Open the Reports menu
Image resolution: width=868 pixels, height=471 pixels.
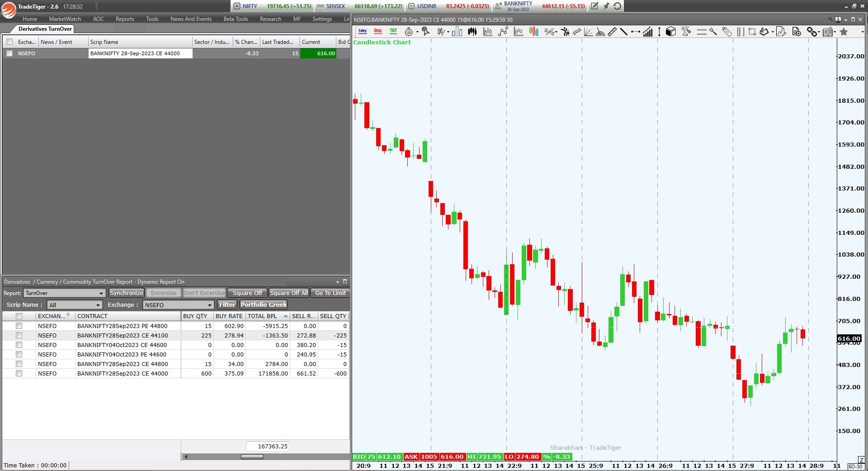point(125,19)
